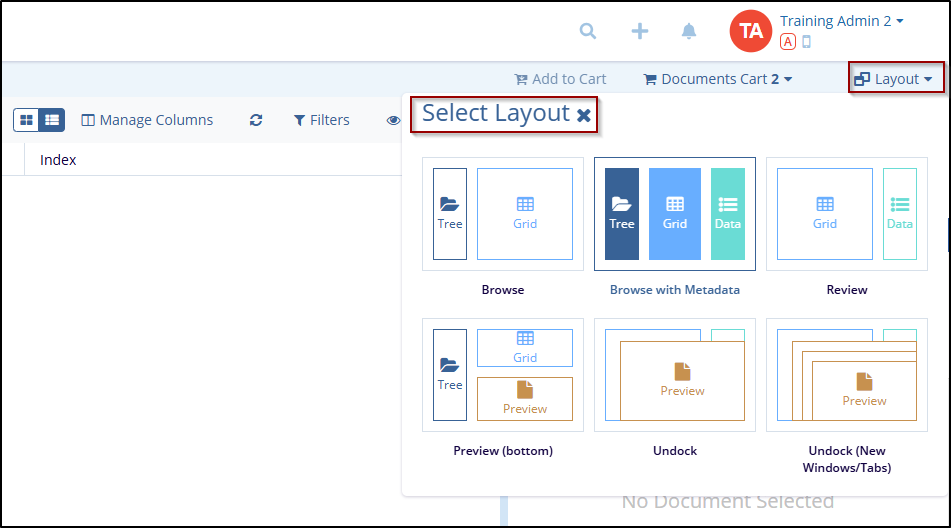The height and width of the screenshot is (528, 951).
Task: Expand the Documents Cart dropdown
Action: (717, 79)
